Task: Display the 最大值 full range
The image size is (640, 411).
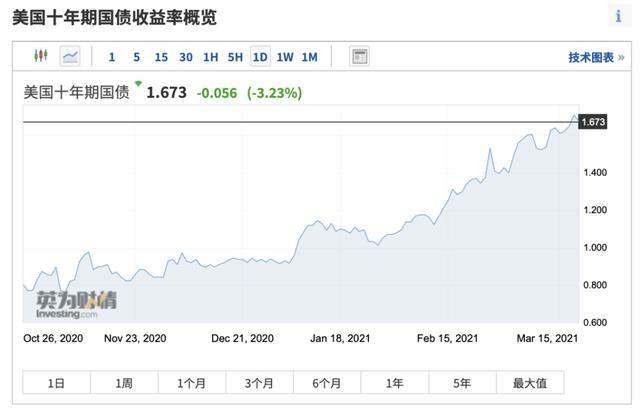Action: click(x=529, y=383)
